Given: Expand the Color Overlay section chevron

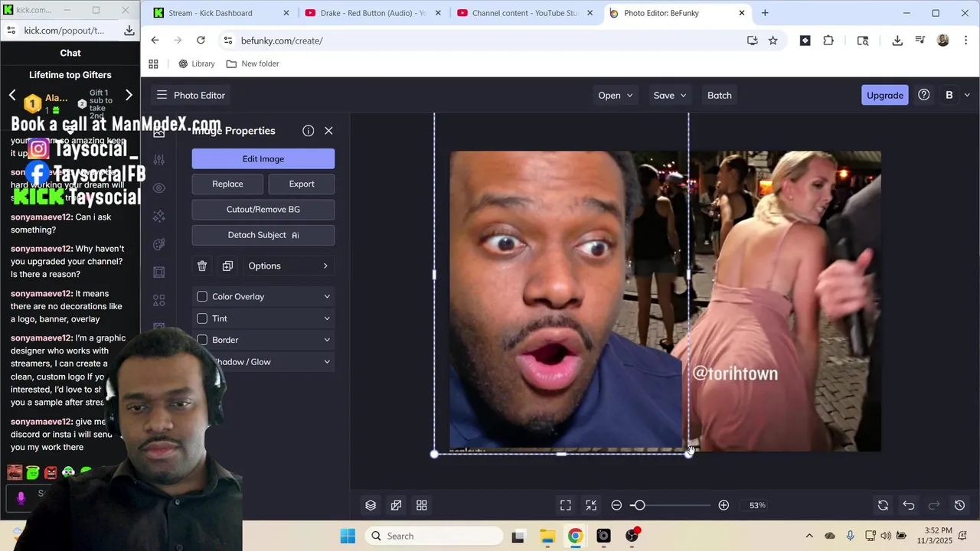Looking at the screenshot, I should (x=327, y=296).
